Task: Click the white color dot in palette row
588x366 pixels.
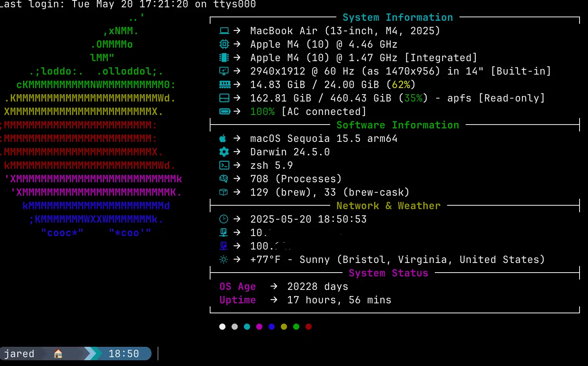Action: [x=222, y=327]
